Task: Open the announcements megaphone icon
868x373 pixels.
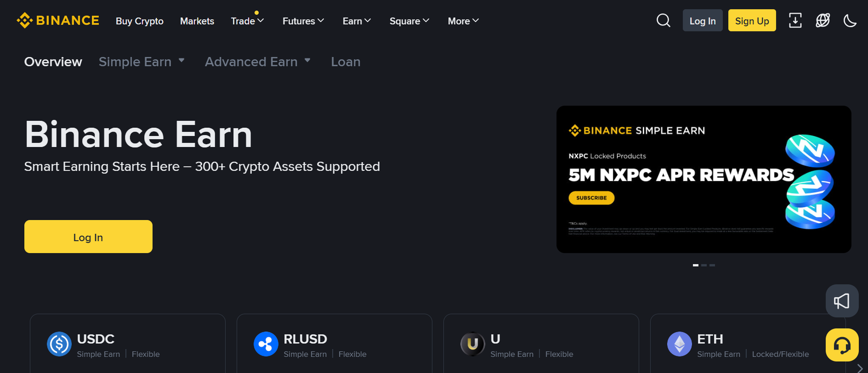Action: 842,301
